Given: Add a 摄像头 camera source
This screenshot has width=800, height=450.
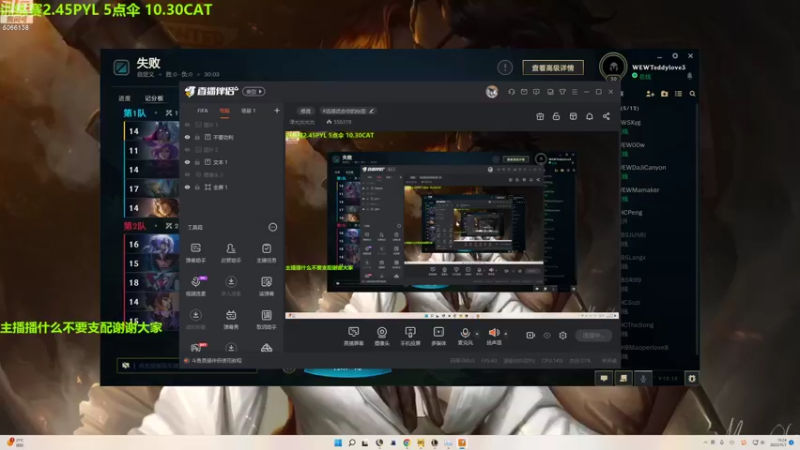Looking at the screenshot, I should click(382, 336).
